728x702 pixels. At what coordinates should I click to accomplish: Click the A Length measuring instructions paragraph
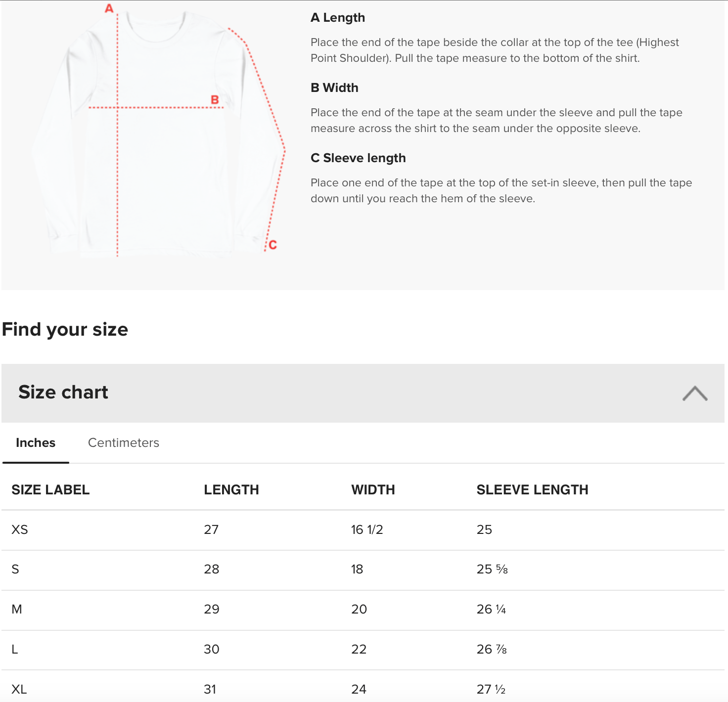[x=495, y=50]
